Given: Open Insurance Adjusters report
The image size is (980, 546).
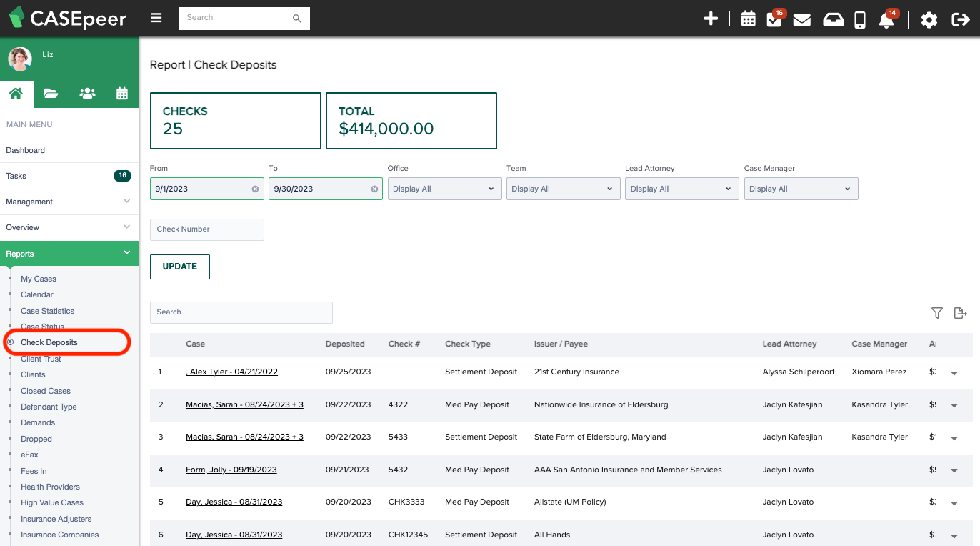Looking at the screenshot, I should click(x=56, y=519).
